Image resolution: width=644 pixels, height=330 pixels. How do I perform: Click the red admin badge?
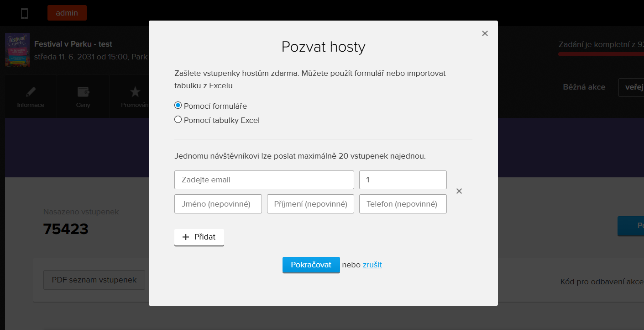tap(67, 13)
